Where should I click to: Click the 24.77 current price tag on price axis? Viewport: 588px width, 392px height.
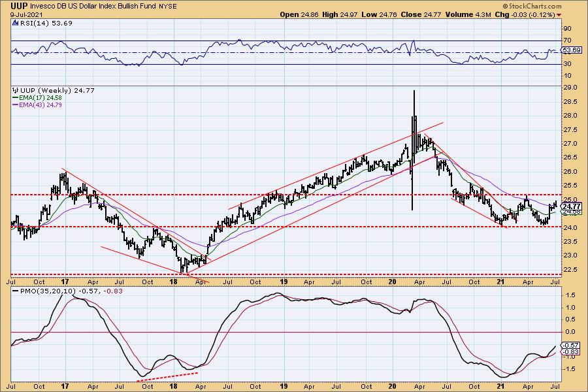(572, 206)
